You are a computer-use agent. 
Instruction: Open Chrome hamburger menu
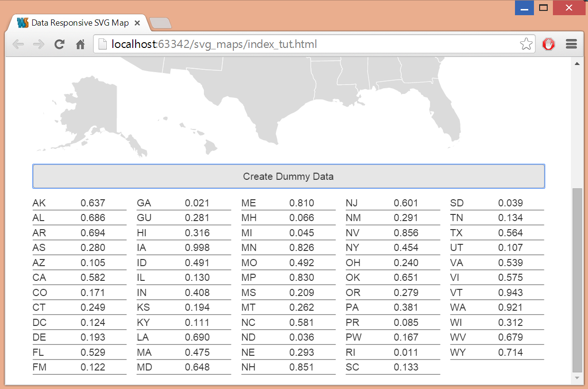(x=571, y=45)
